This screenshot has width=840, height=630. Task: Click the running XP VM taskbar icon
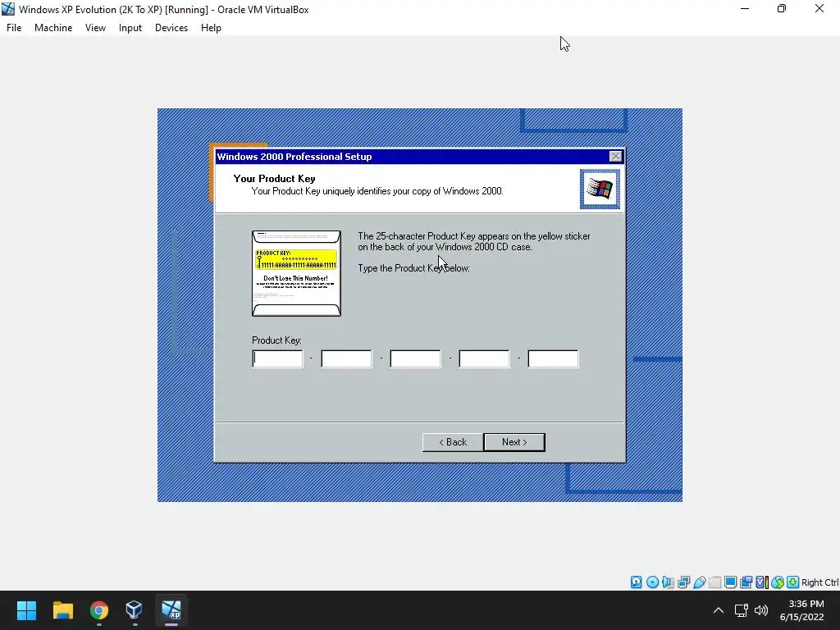(171, 610)
